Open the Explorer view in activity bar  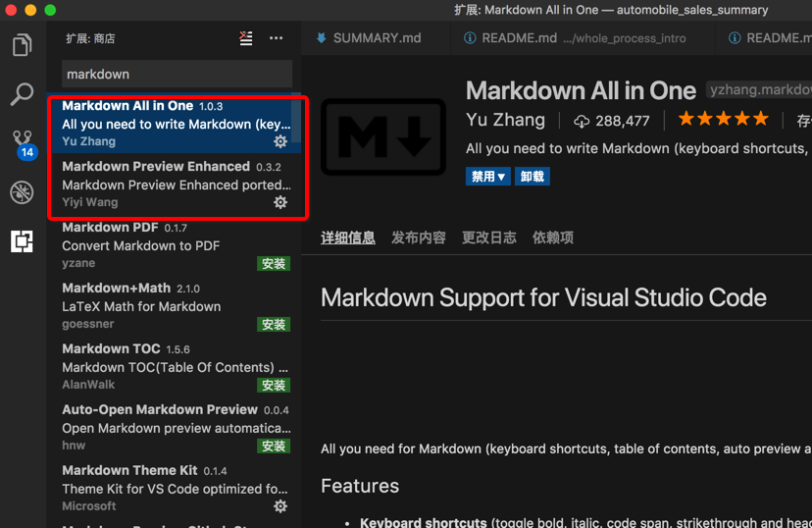pyautogui.click(x=22, y=44)
